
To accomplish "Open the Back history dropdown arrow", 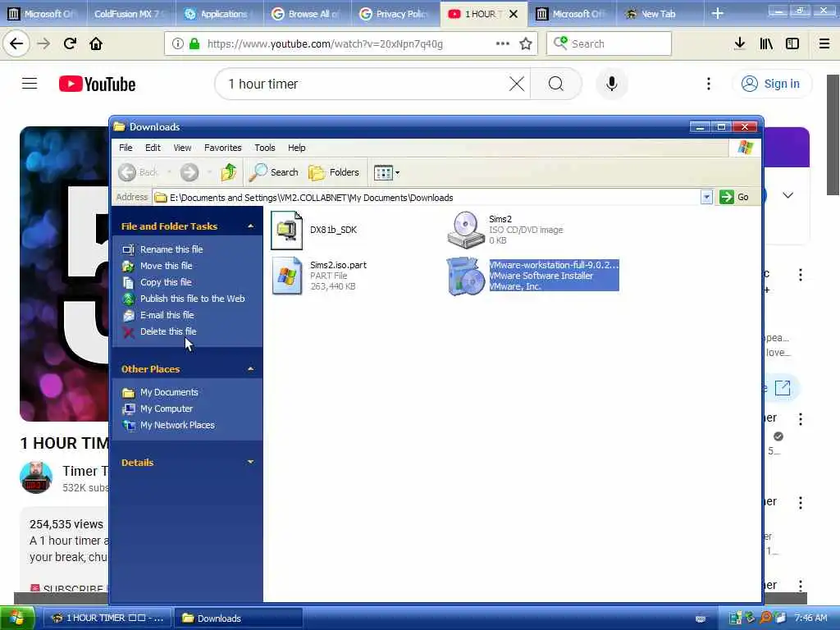I will 169,172.
